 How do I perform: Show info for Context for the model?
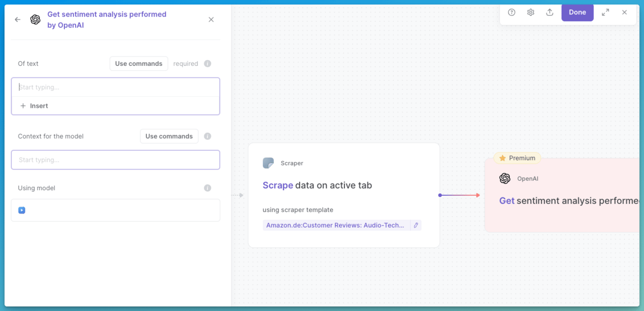coord(207,136)
